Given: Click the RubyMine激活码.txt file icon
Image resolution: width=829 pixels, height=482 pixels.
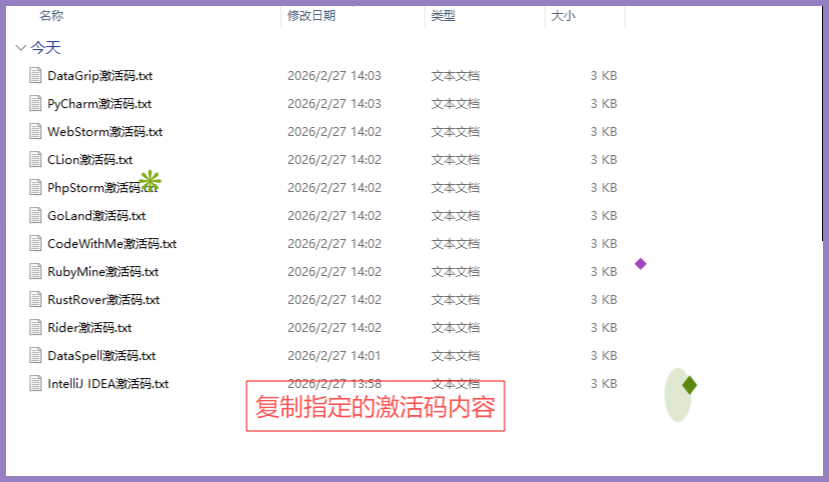Looking at the screenshot, I should coord(35,272).
